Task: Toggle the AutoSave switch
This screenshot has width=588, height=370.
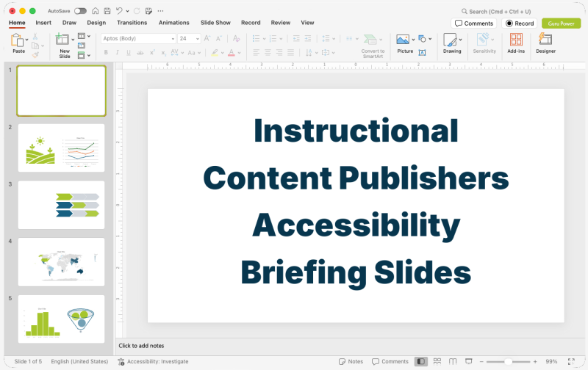Action: pos(80,11)
